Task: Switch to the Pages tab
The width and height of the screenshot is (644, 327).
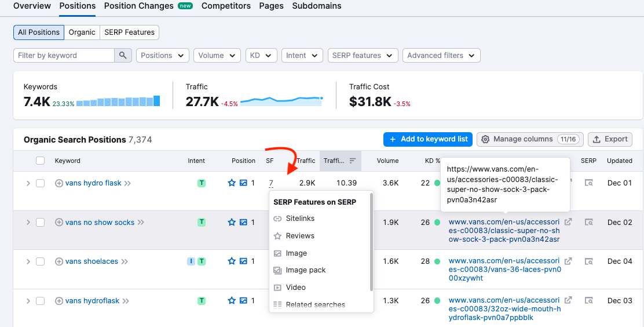Action: 271,6
